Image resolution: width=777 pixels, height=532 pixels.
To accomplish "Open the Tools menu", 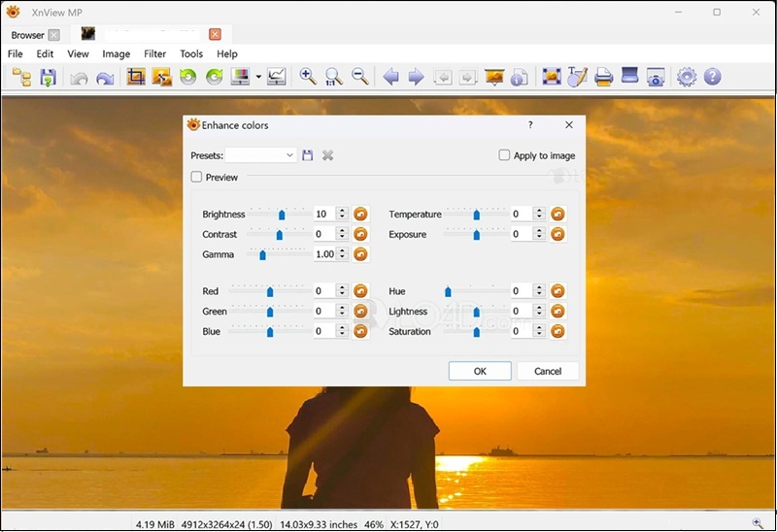I will (x=191, y=53).
